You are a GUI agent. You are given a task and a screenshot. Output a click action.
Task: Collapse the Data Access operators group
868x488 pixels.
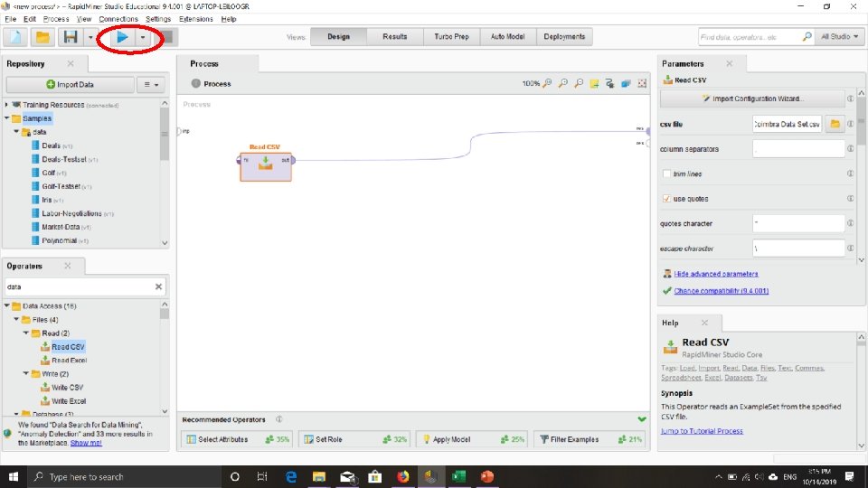click(x=6, y=305)
